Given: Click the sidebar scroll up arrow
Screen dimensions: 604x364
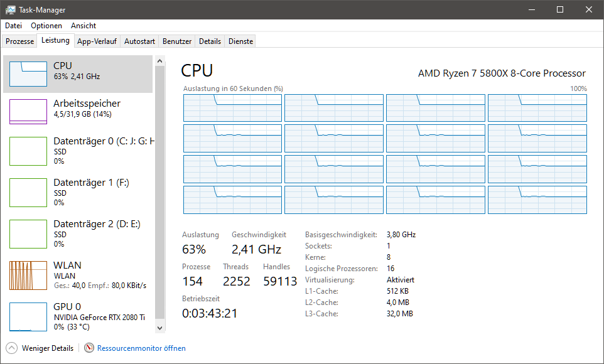Looking at the screenshot, I should tap(160, 61).
